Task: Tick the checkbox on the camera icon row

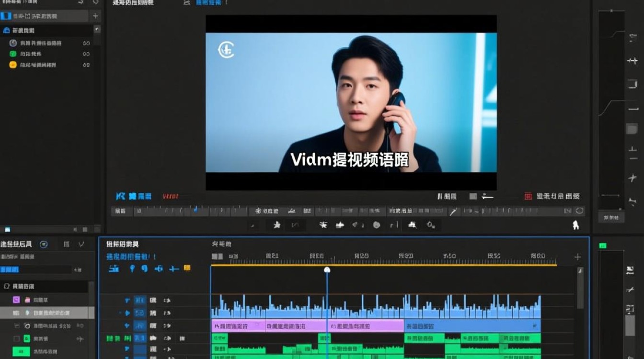Action: [16, 325]
